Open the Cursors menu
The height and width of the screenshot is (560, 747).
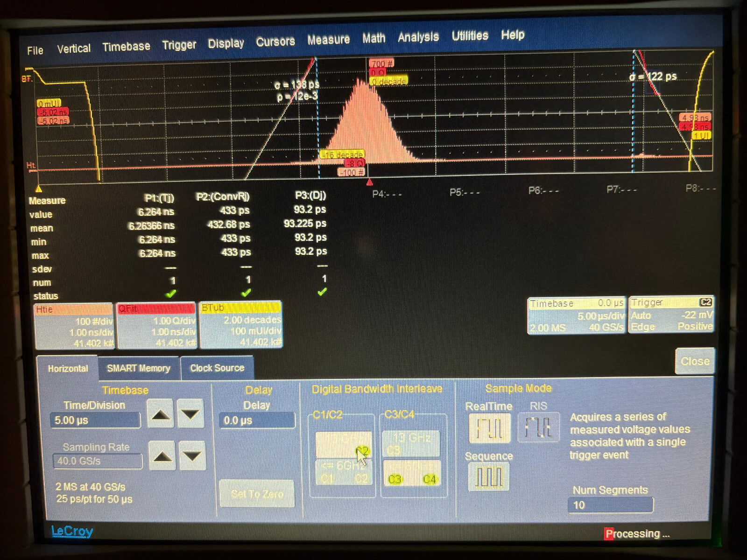[275, 42]
